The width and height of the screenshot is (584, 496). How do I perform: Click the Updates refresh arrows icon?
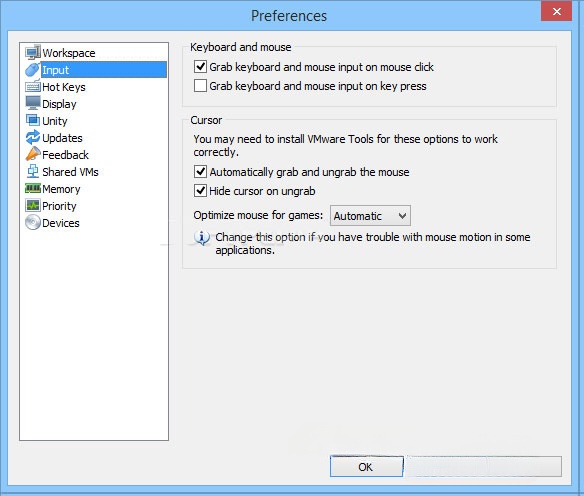pyautogui.click(x=33, y=137)
